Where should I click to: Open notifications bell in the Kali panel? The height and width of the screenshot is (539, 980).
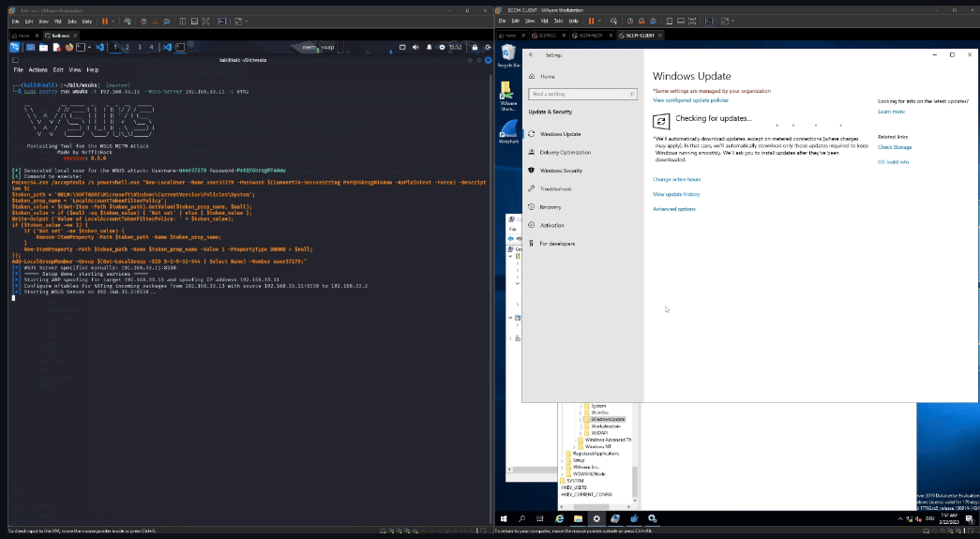tap(429, 47)
